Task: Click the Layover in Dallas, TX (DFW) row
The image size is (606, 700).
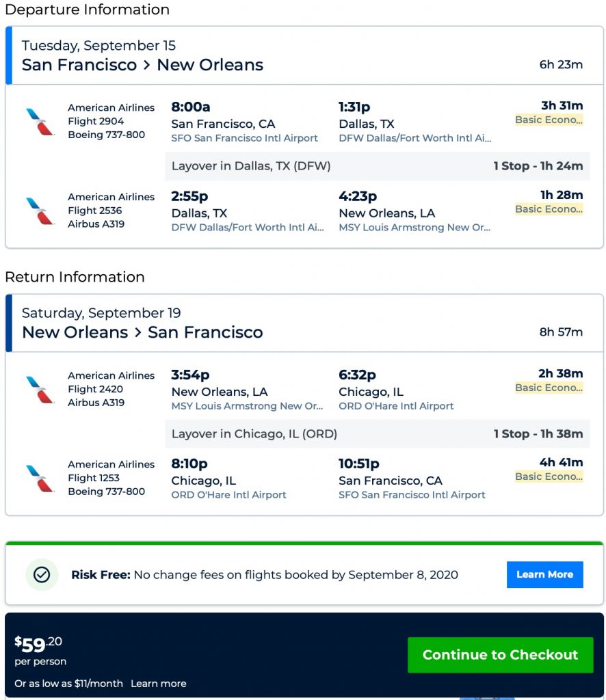Action: (x=377, y=166)
